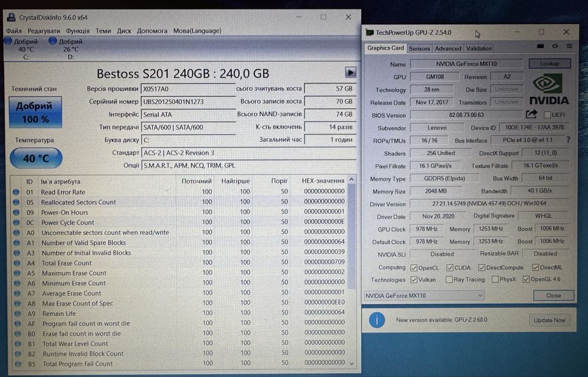The width and height of the screenshot is (588, 377).
Task: Toggle the CUDA checkbox
Action: (x=450, y=268)
